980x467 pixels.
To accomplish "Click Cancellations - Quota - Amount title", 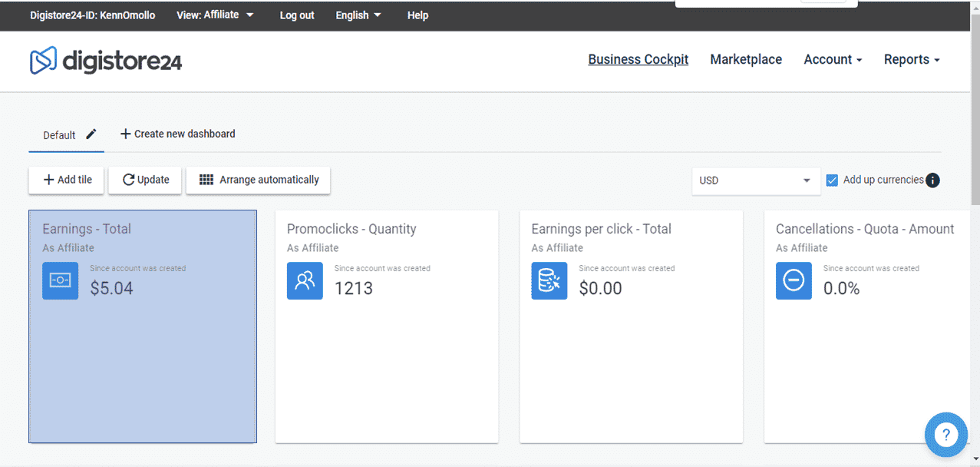I will pos(865,229).
